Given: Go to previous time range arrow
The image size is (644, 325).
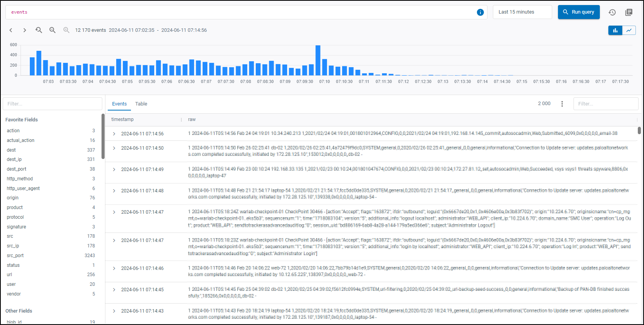Looking at the screenshot, I should [x=11, y=30].
